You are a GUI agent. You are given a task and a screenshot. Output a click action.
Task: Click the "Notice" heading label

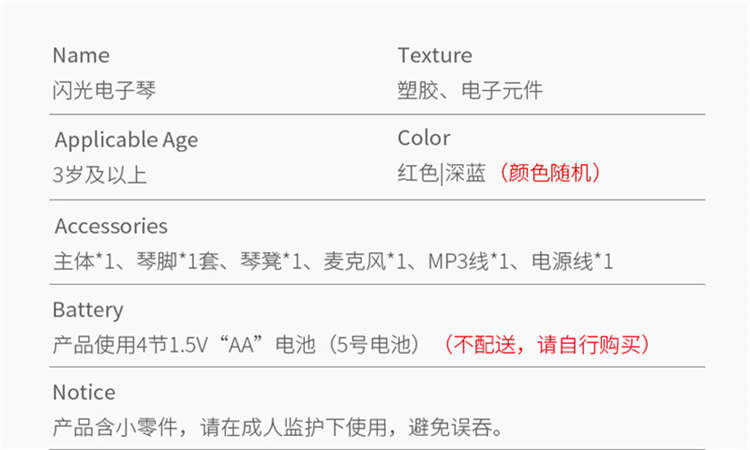(84, 392)
